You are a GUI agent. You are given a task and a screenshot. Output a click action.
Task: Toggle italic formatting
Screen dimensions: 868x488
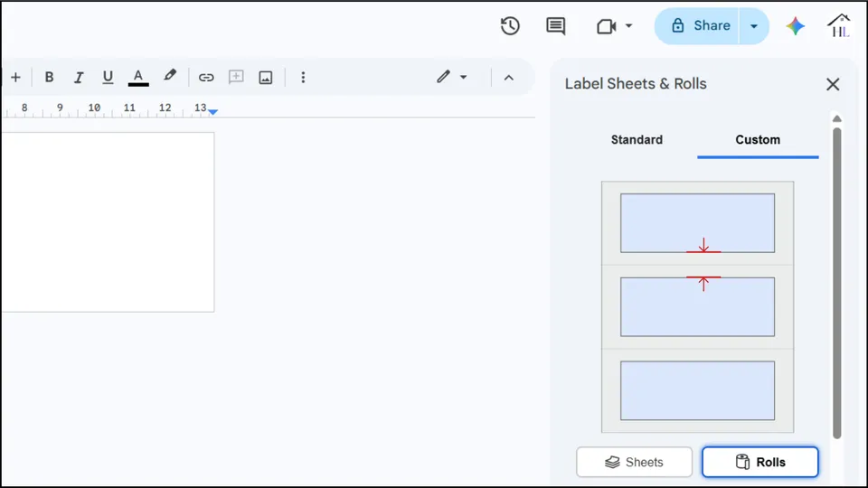[x=79, y=78]
